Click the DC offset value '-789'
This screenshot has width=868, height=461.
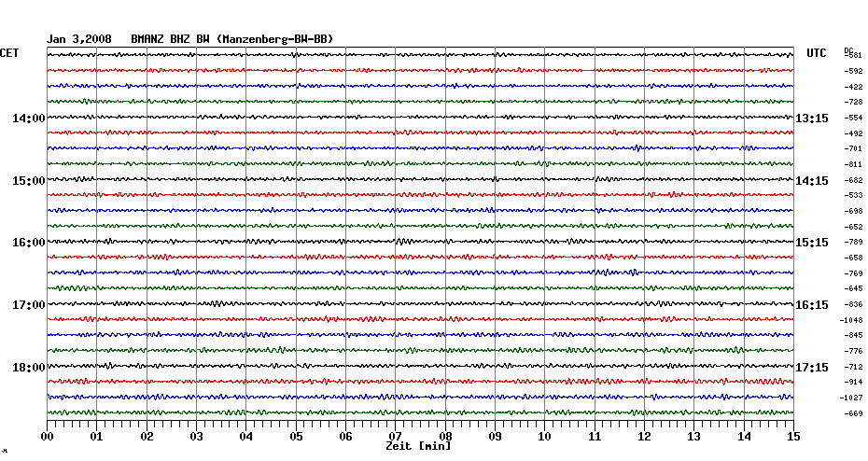coord(853,243)
